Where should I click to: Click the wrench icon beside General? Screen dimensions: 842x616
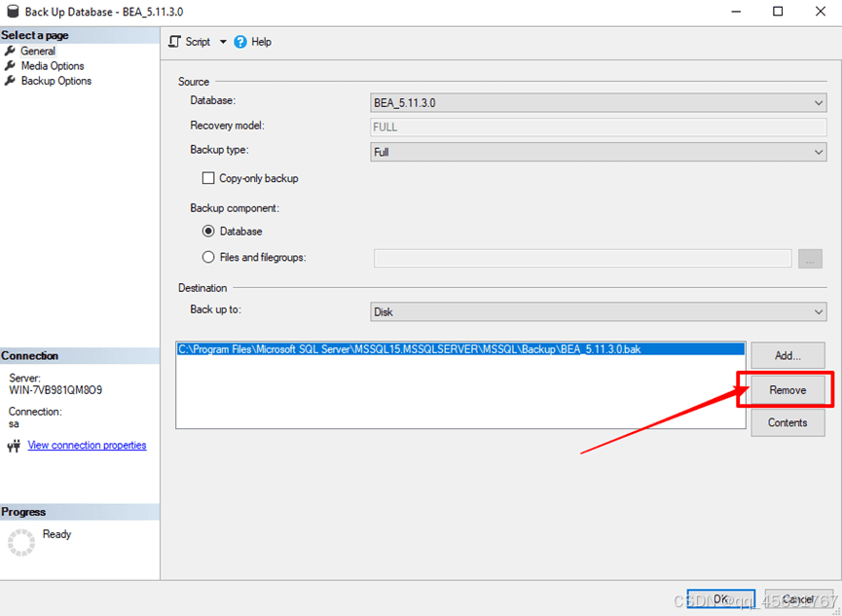[10, 51]
